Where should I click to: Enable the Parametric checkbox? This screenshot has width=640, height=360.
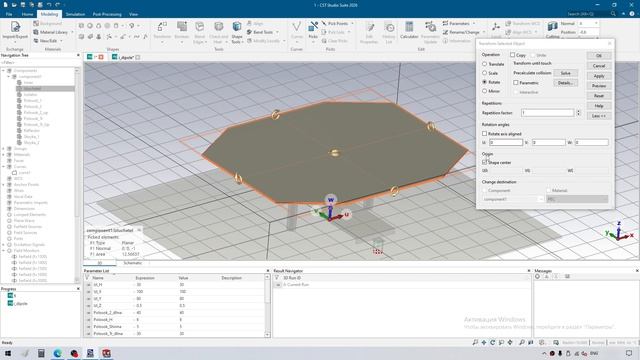pyautogui.click(x=516, y=83)
